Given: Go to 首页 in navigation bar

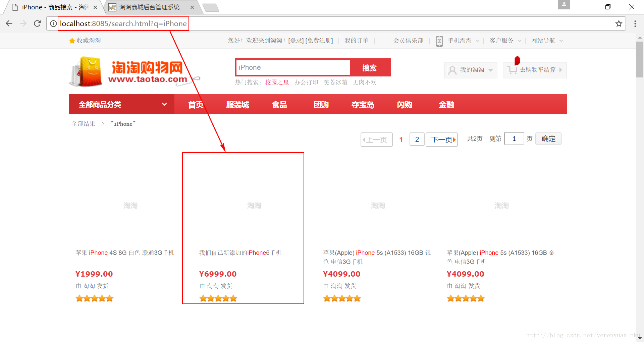Looking at the screenshot, I should tap(196, 105).
